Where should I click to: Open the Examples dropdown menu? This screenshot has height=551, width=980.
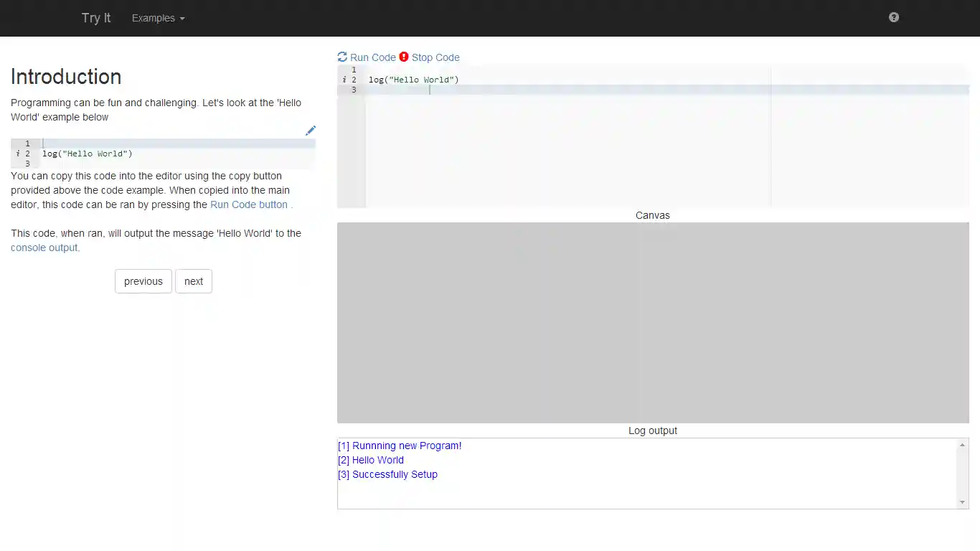pos(158,18)
